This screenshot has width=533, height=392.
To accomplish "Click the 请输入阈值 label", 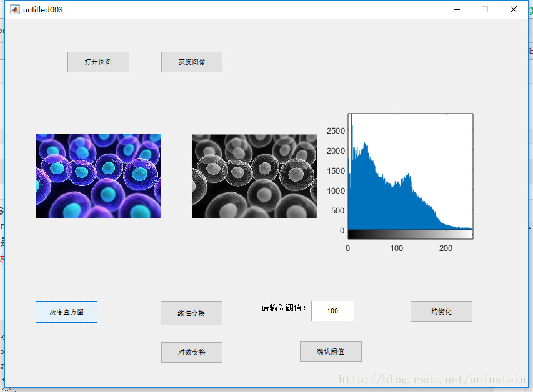I will point(284,308).
